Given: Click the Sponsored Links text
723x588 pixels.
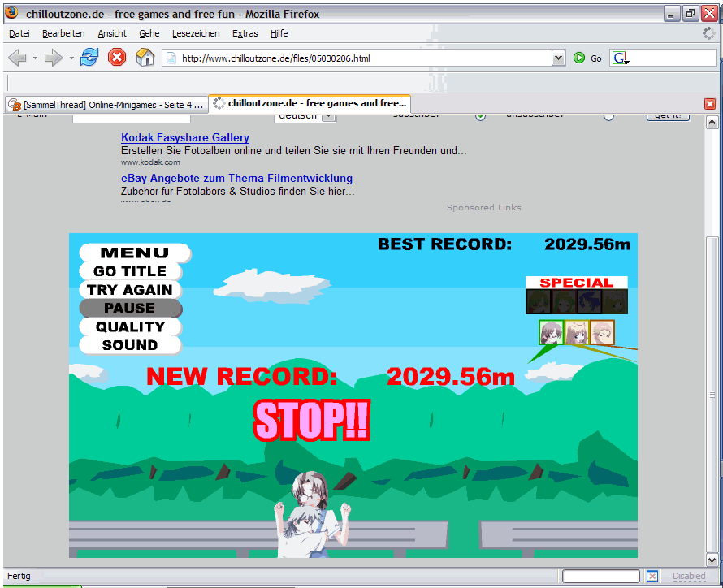Looking at the screenshot, I should point(484,207).
